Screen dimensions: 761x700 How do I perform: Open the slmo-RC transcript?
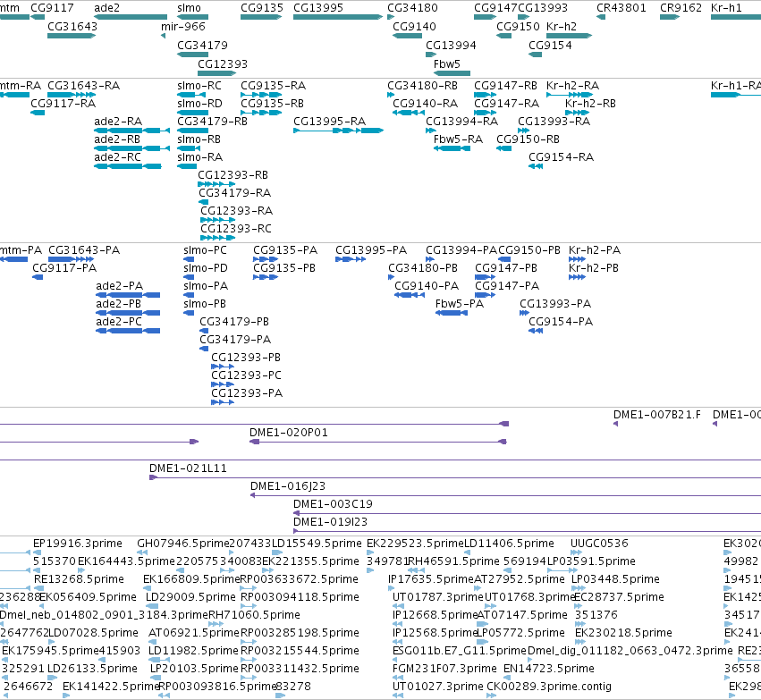click(191, 95)
